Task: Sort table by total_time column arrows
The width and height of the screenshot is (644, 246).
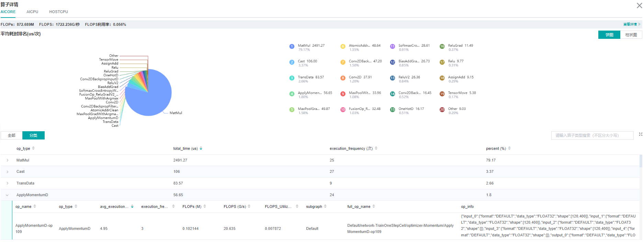Action: pos(201,148)
